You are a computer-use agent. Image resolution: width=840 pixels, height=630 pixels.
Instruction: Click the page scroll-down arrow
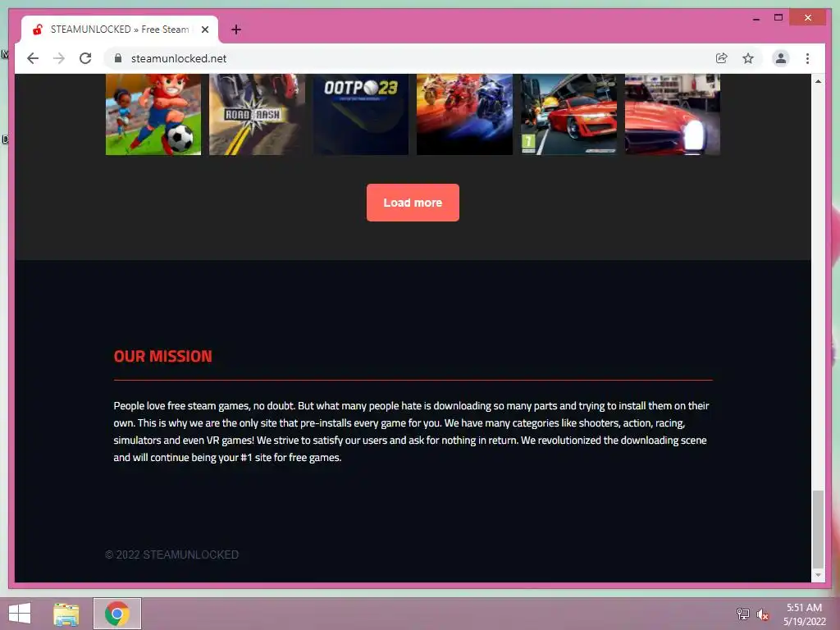[x=818, y=575]
